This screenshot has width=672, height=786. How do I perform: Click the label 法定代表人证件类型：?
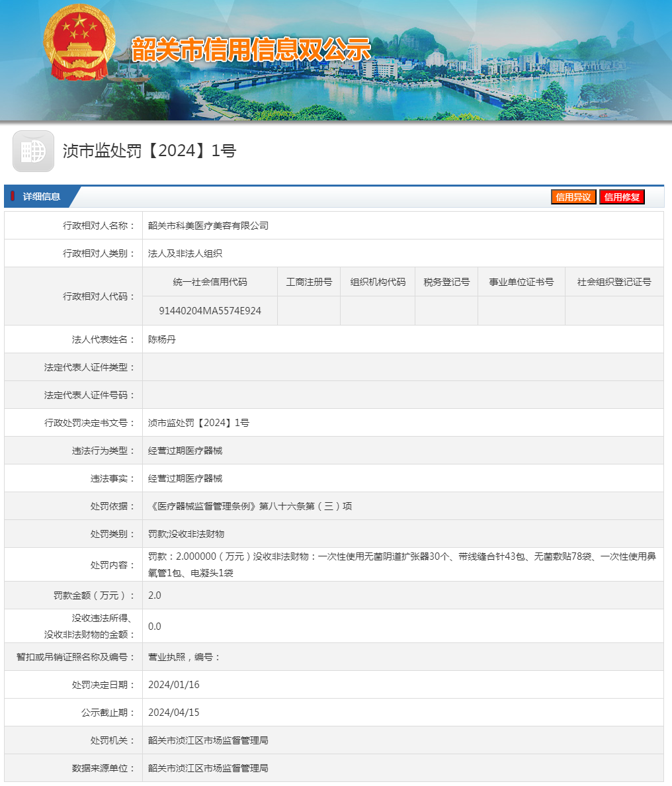[x=90, y=367]
